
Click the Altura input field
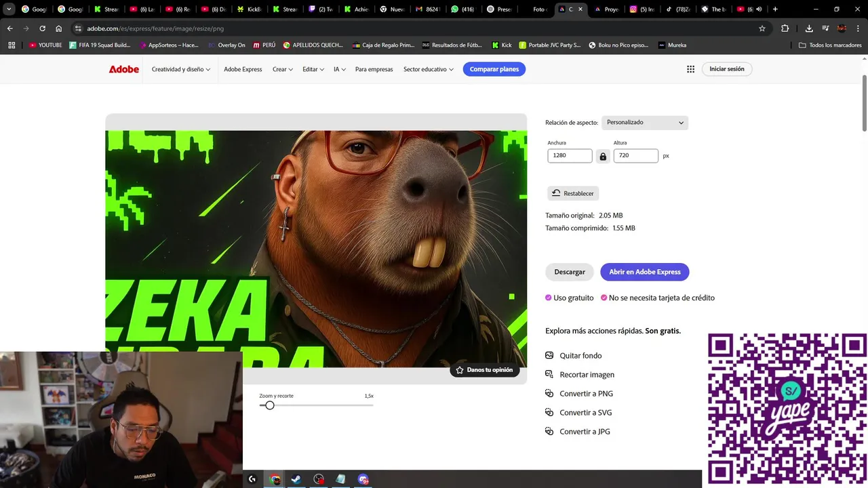[636, 156]
